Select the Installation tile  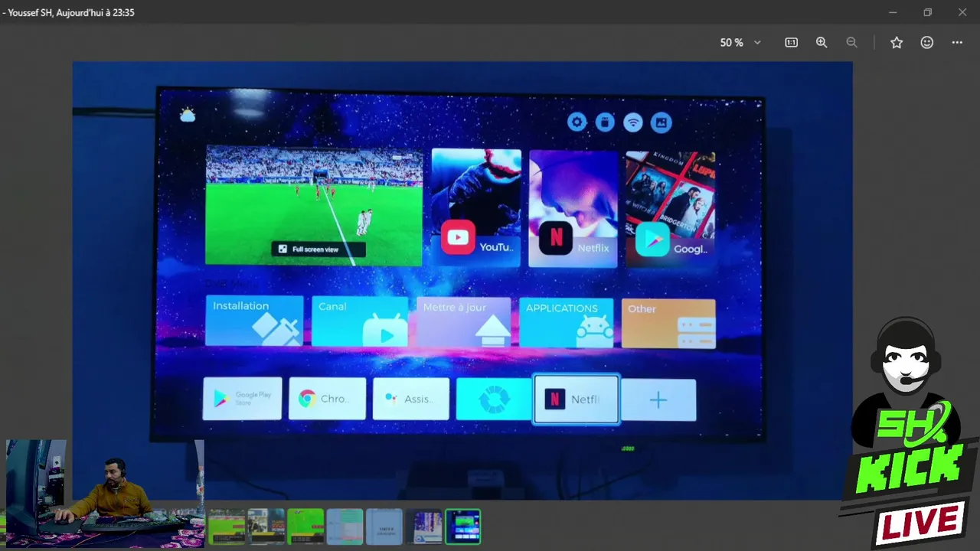(254, 321)
